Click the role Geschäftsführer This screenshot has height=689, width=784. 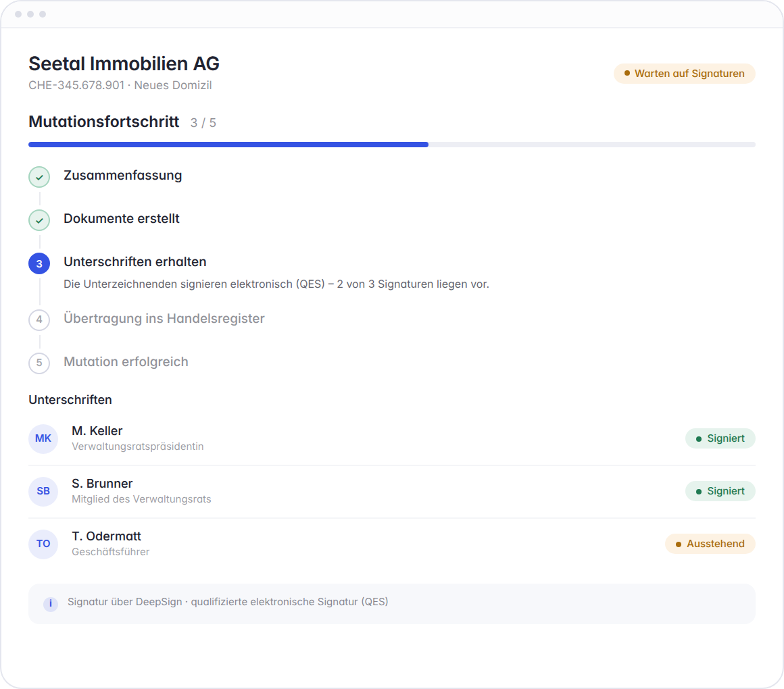[x=110, y=552]
